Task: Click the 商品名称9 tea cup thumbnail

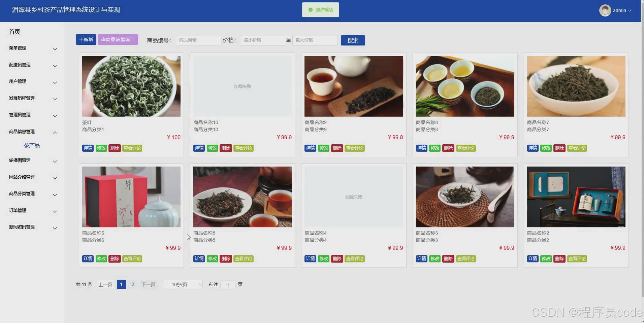Action: click(354, 86)
